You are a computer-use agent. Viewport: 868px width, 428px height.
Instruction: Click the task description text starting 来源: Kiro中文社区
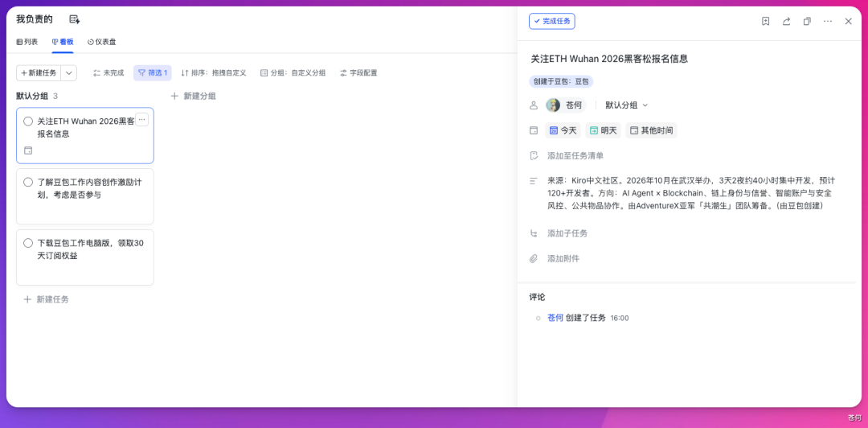[x=691, y=193]
